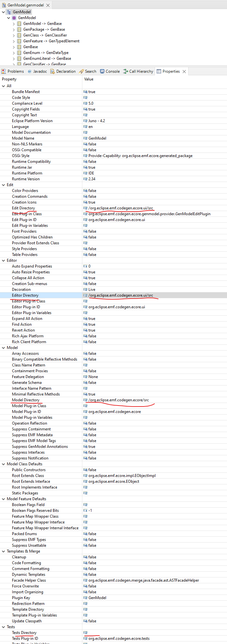Click the GenModel package icon in tree

tap(14, 18)
